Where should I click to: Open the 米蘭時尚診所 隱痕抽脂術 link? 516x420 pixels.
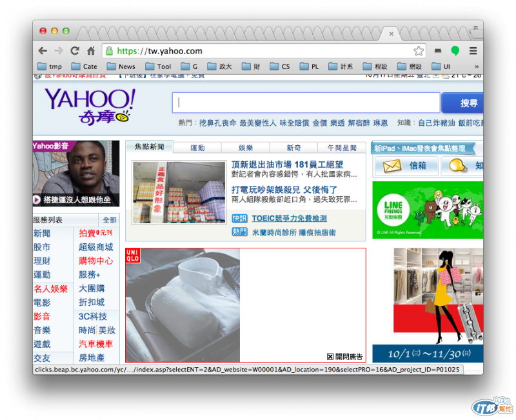point(294,232)
